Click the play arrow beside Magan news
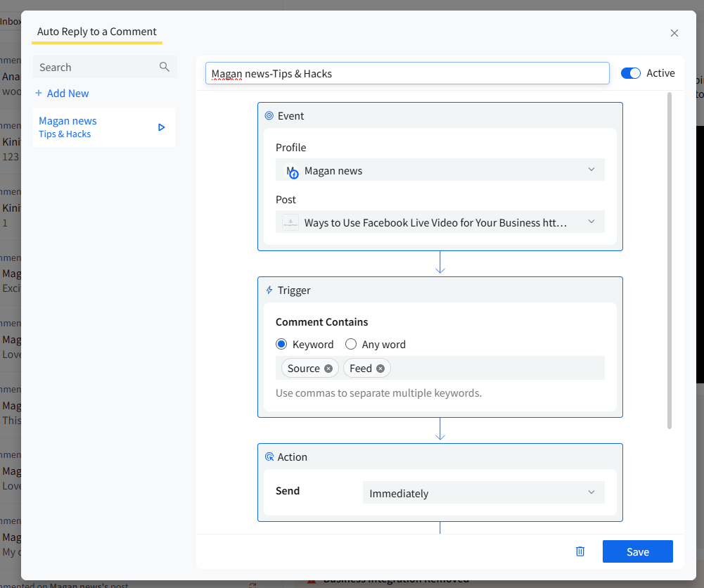704x588 pixels. click(x=162, y=127)
